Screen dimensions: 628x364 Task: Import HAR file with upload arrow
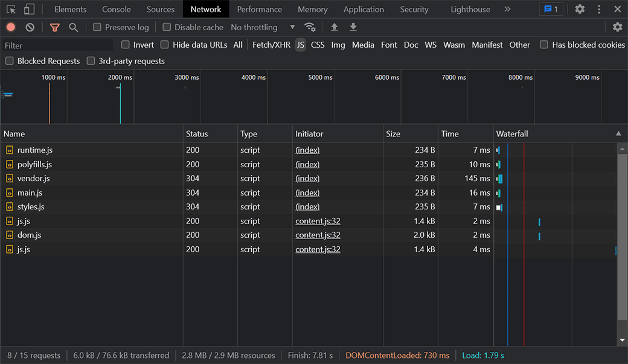click(334, 27)
